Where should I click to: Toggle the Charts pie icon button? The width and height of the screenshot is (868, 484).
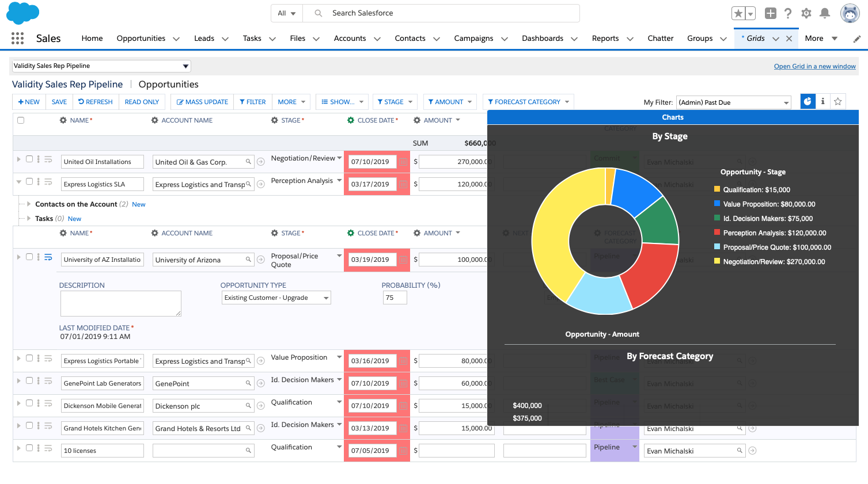pyautogui.click(x=808, y=101)
